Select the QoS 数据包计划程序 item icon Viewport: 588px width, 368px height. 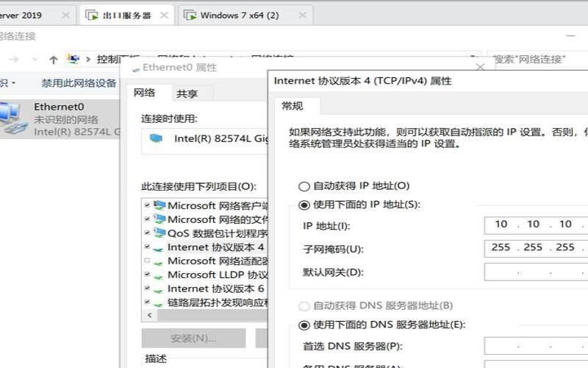[159, 233]
